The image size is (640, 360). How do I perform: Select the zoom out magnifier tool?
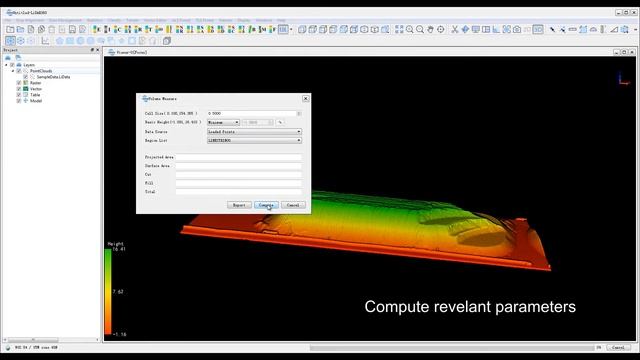(x=420, y=29)
